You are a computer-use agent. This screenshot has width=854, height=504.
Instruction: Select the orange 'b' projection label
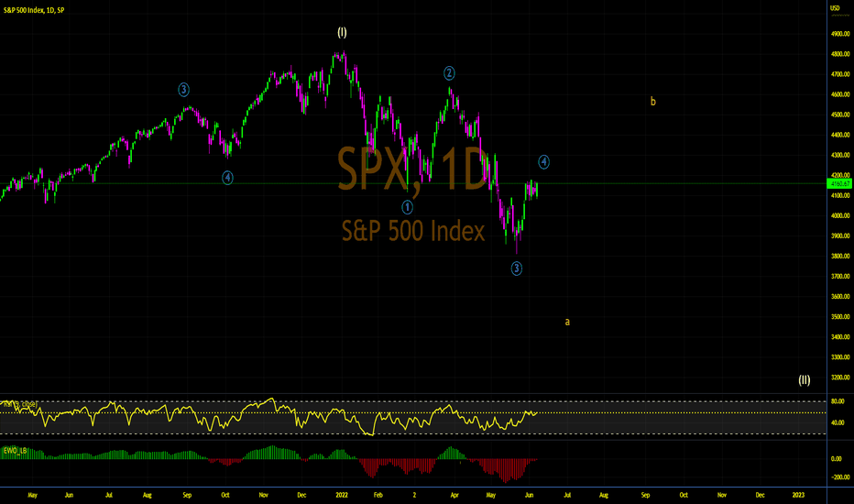(652, 102)
